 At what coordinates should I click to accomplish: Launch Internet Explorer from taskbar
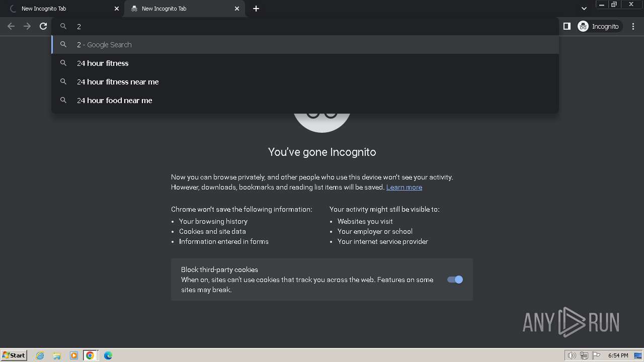pyautogui.click(x=40, y=355)
